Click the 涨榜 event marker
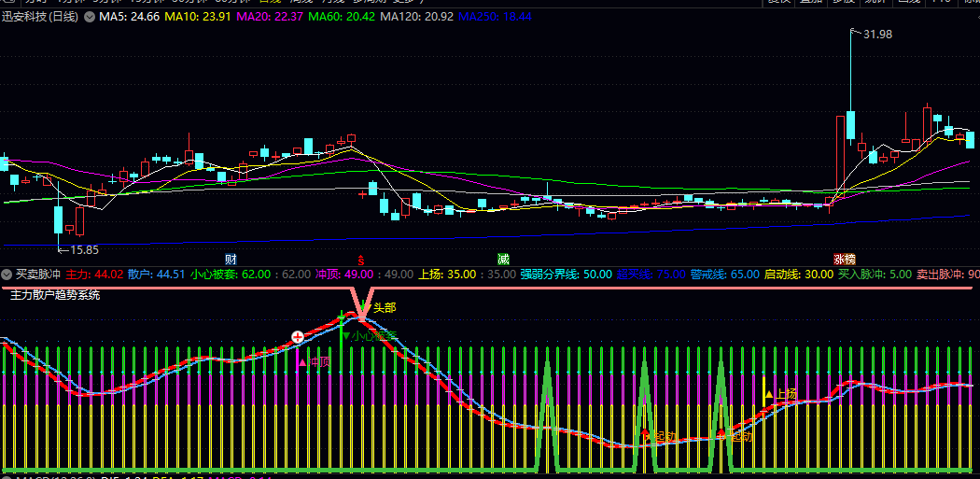Screen dimensions: 980x479 point(845,258)
